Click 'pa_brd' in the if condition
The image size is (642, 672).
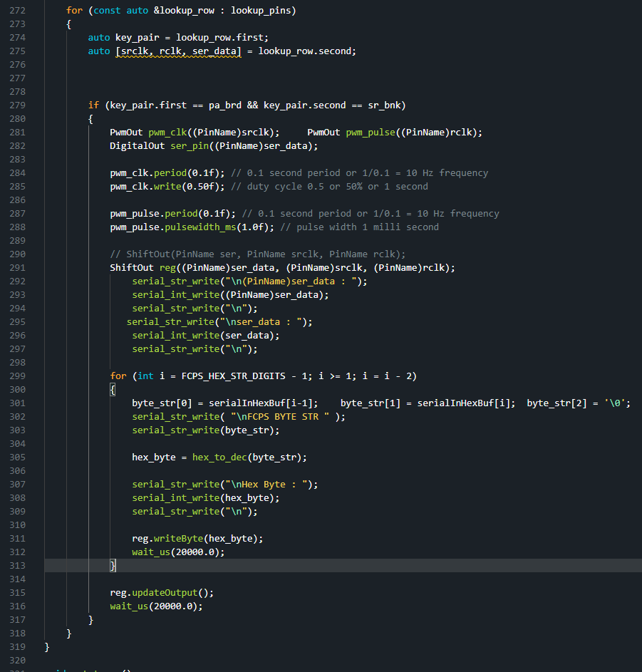click(x=225, y=105)
